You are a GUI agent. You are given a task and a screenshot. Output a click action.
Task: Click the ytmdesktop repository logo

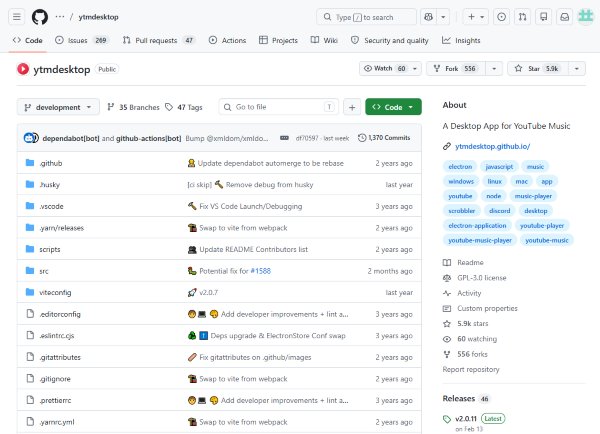click(x=23, y=69)
